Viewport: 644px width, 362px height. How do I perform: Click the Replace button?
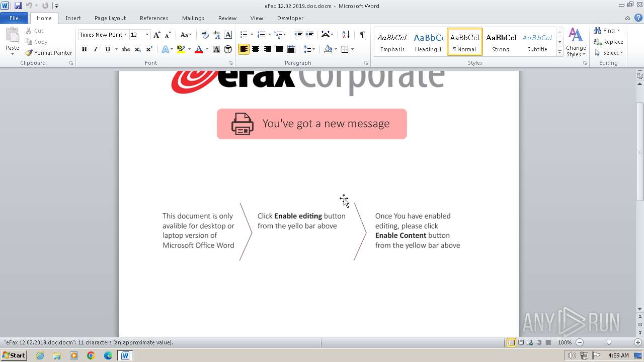pos(609,42)
